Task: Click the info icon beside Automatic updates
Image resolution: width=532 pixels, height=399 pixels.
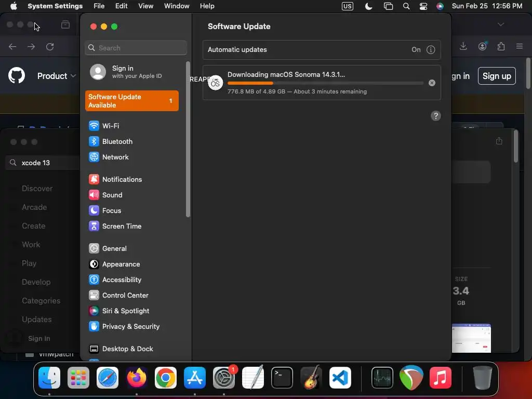Action: point(431,50)
